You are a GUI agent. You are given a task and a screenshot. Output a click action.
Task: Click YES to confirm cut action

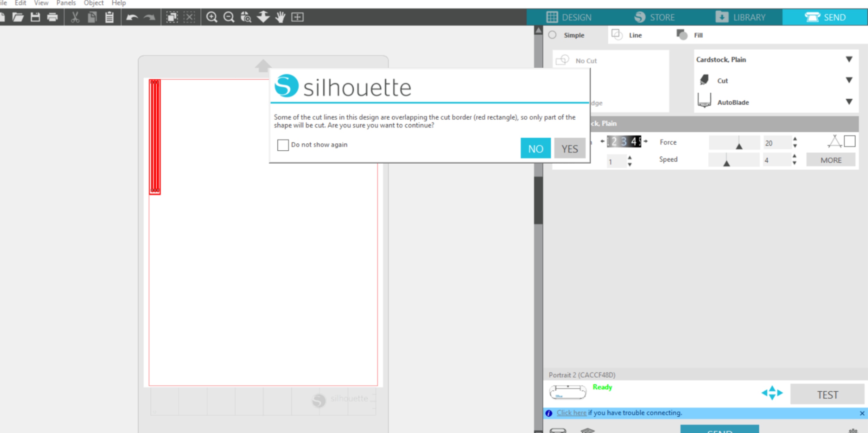coord(569,148)
